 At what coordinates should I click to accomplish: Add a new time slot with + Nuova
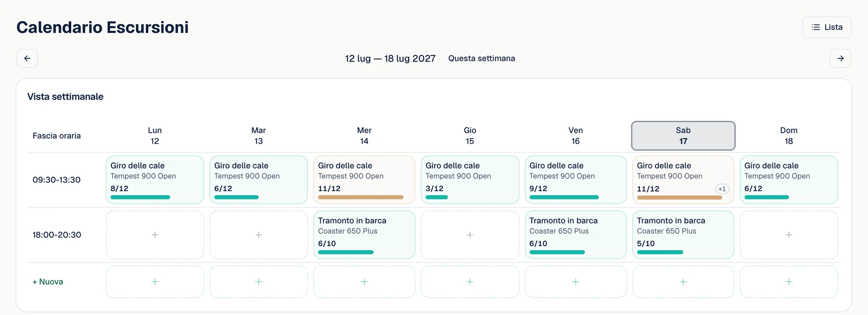[48, 282]
